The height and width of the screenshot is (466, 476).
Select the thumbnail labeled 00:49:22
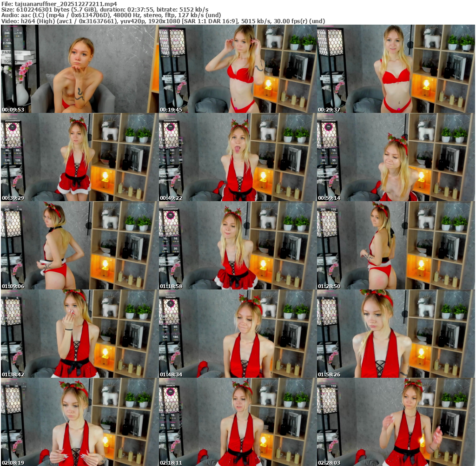coord(238,157)
